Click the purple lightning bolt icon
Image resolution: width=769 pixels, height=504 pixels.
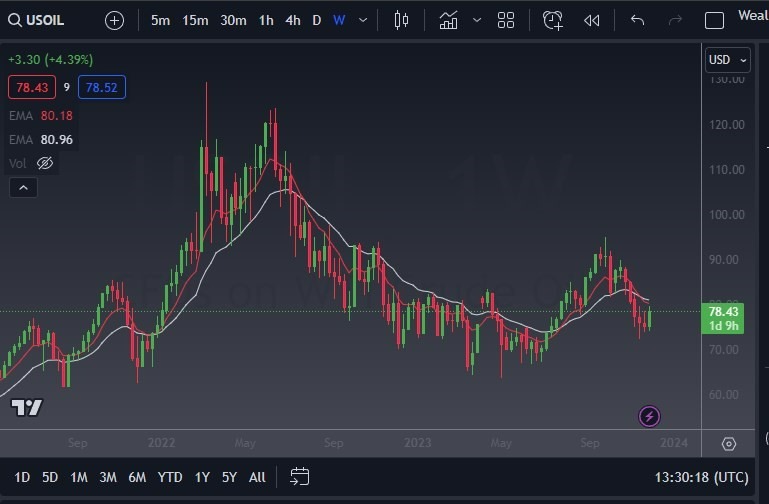click(649, 417)
